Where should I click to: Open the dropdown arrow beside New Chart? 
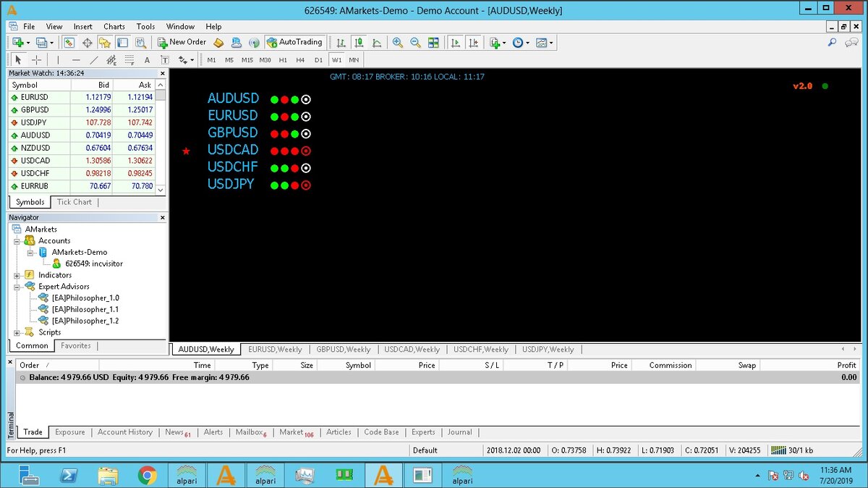(28, 43)
